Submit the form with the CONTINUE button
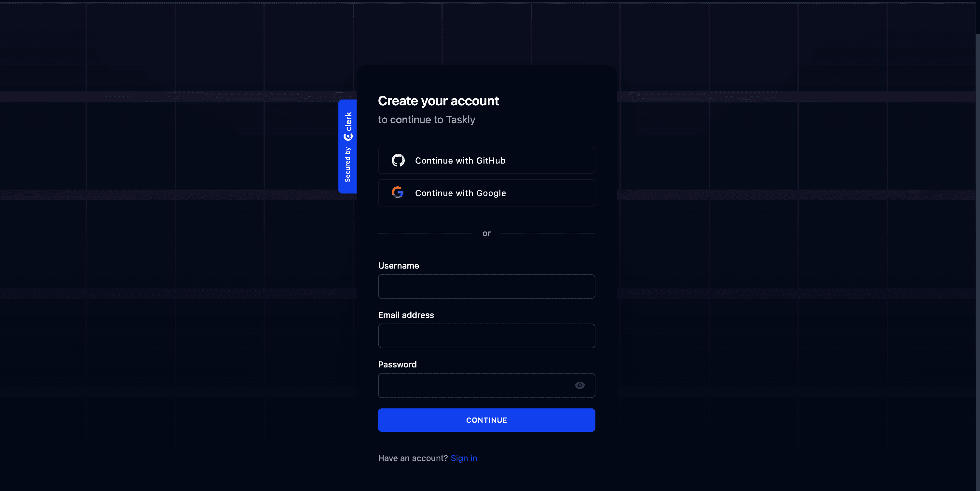 tap(486, 420)
